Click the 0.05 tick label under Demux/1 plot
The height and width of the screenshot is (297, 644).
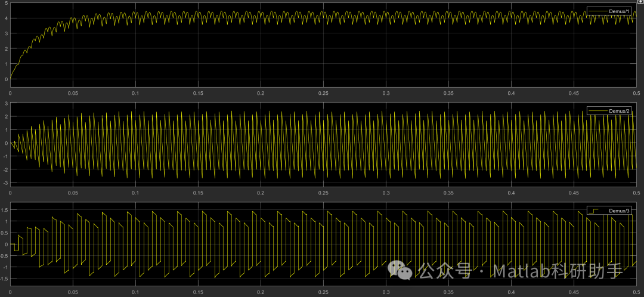[73, 94]
